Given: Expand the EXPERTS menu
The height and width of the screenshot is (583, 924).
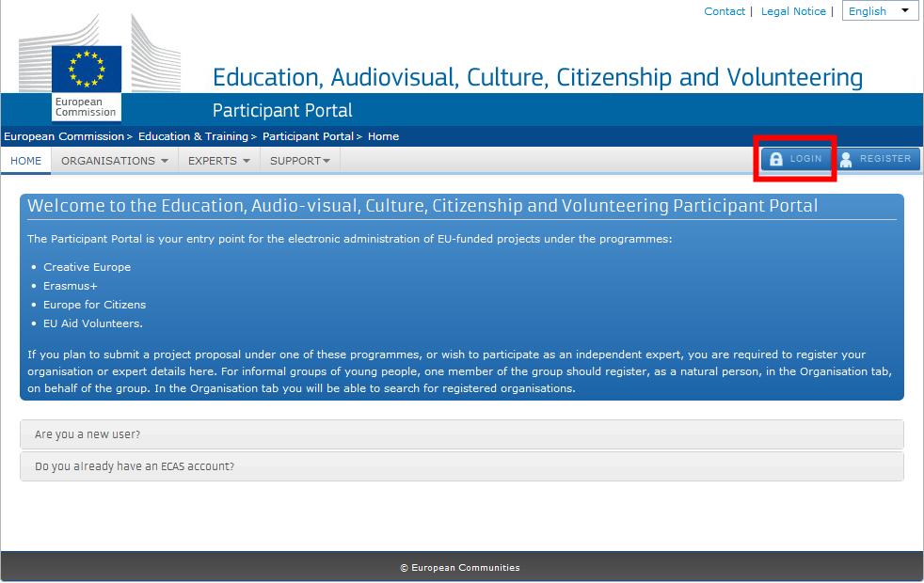Looking at the screenshot, I should (218, 161).
